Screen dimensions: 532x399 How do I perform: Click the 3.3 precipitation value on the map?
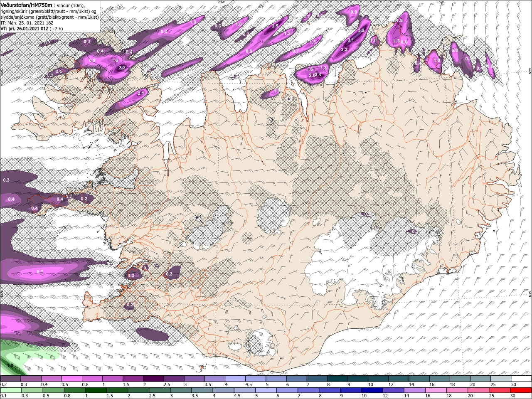point(361,30)
